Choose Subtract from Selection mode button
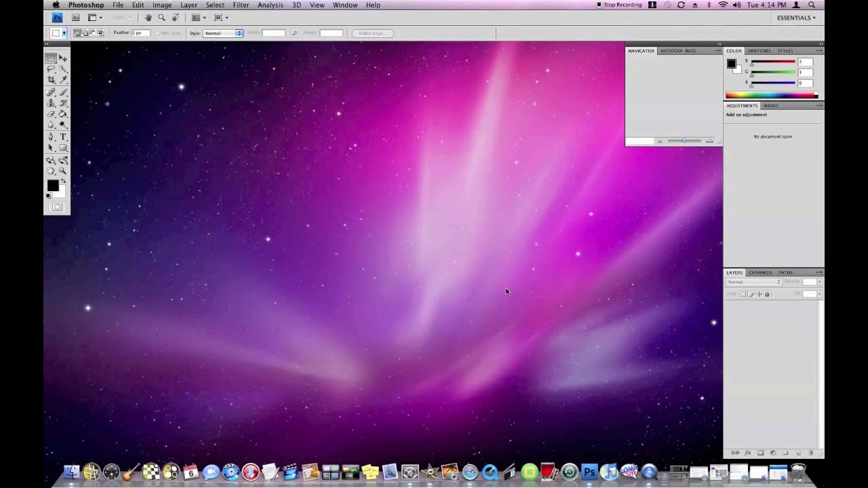868x488 pixels. [92, 33]
